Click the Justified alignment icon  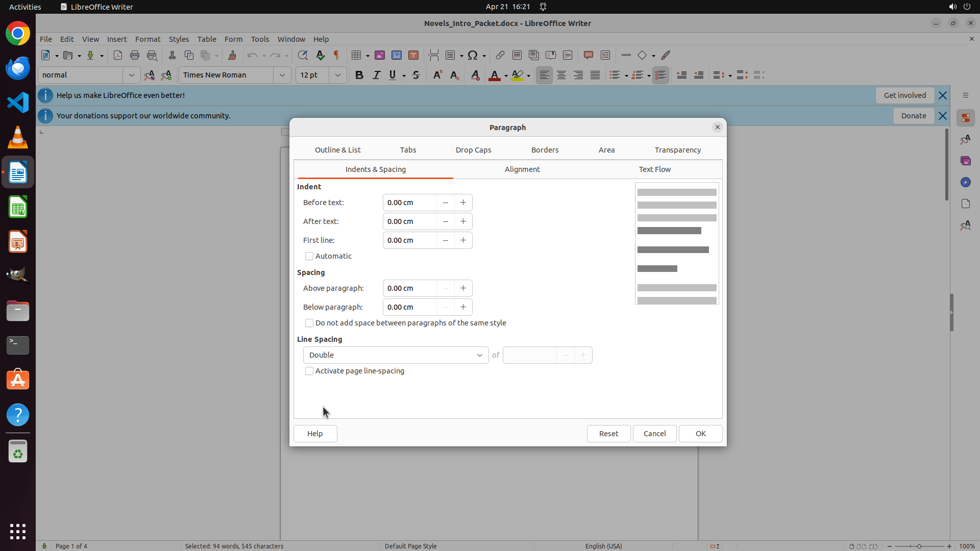pos(595,75)
